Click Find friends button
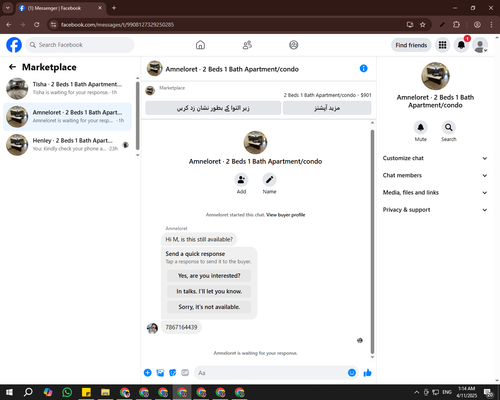Viewport: 500px width, 400px height. [411, 45]
